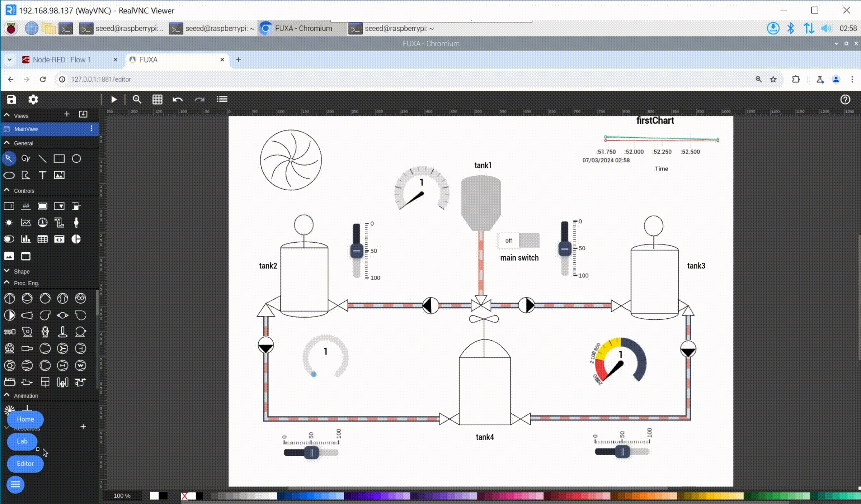The width and height of the screenshot is (861, 504).
Task: Launch the current view with play icon
Action: (114, 99)
